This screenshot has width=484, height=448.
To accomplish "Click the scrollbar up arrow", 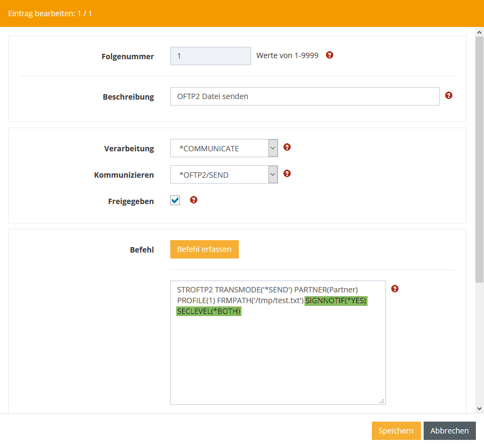I will [479, 33].
